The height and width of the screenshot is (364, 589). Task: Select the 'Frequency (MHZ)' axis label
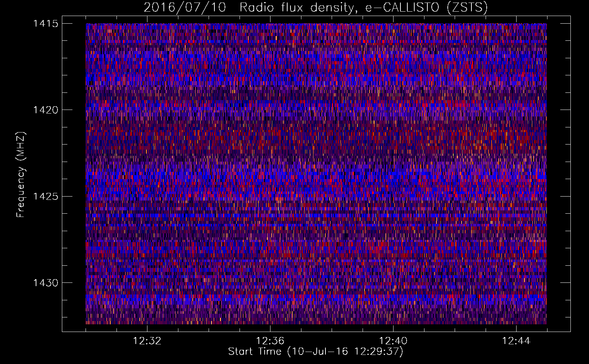(21, 174)
